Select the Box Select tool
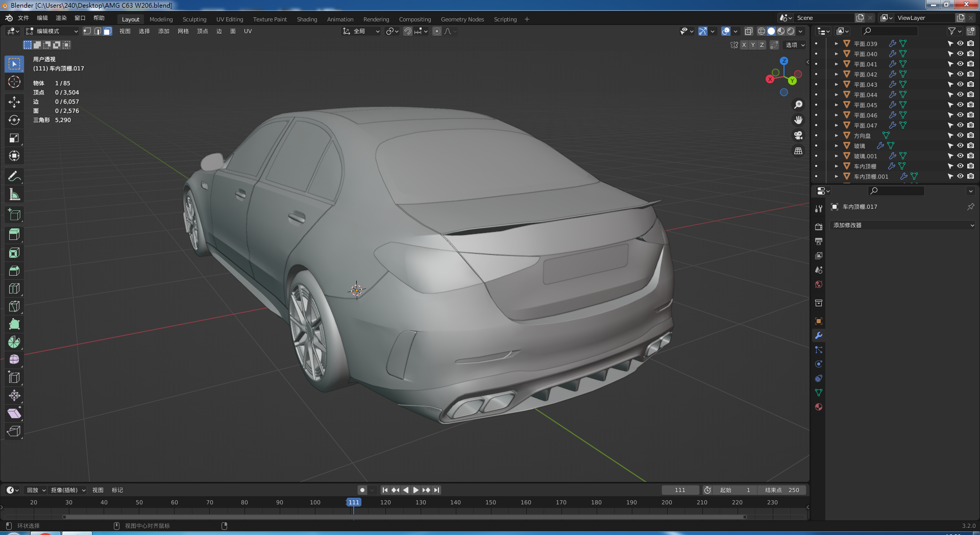 point(14,64)
